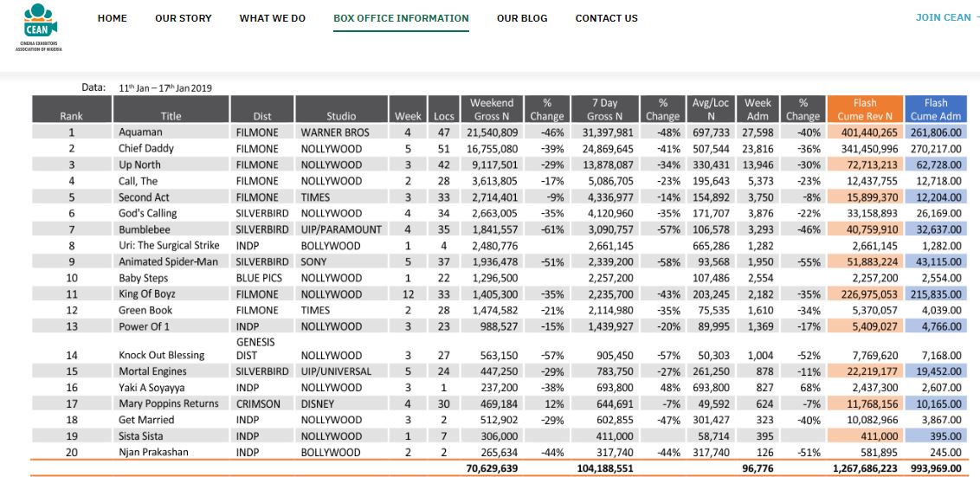The height and width of the screenshot is (477, 980).
Task: Click the date range 11th Jan – 17th Jan 2019
Action: (x=165, y=88)
